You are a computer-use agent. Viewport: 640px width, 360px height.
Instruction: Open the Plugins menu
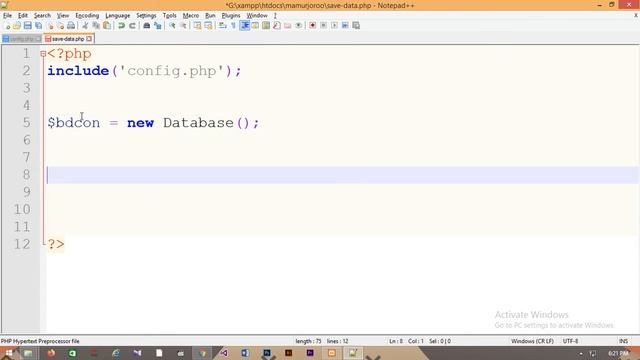point(231,16)
